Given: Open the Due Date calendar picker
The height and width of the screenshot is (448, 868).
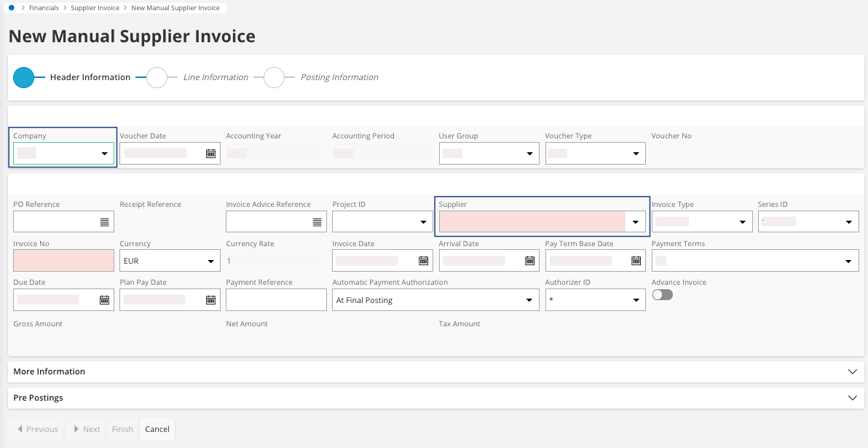Looking at the screenshot, I should (x=104, y=299).
